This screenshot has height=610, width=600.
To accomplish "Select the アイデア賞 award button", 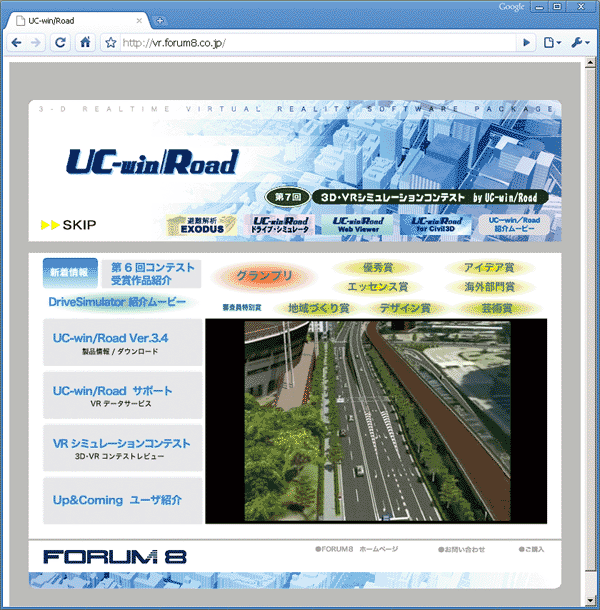I will click(x=489, y=268).
